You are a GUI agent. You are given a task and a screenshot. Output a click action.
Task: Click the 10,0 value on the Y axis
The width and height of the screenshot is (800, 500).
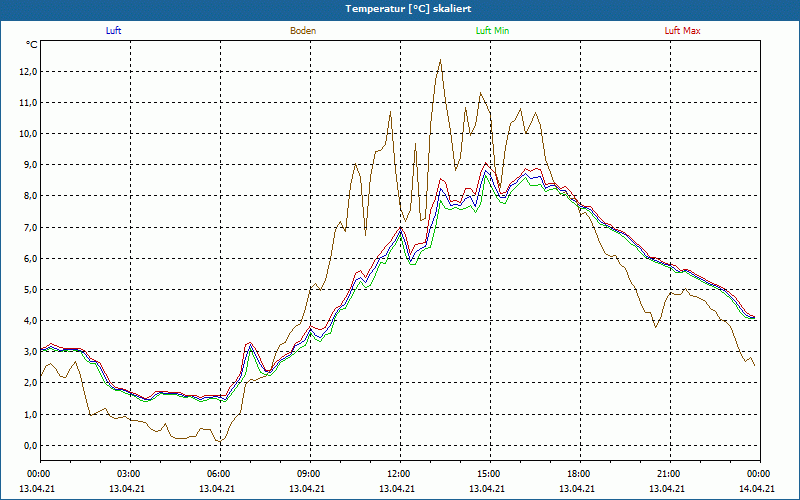[x=28, y=134]
